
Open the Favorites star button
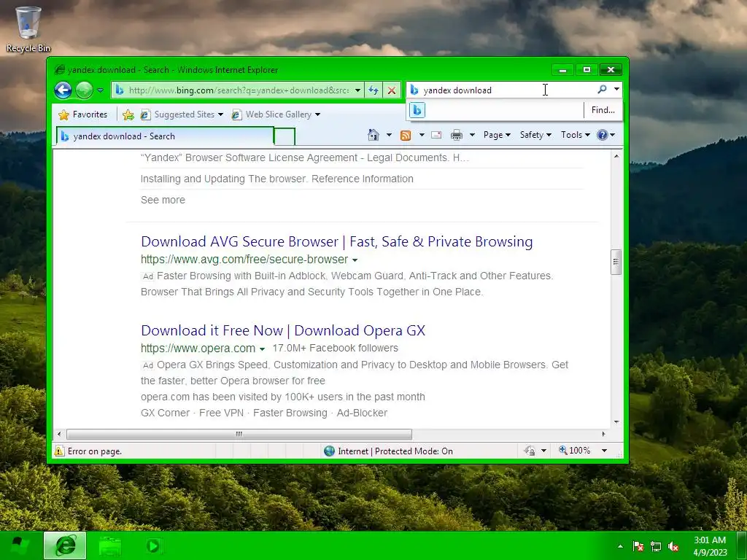tap(83, 114)
